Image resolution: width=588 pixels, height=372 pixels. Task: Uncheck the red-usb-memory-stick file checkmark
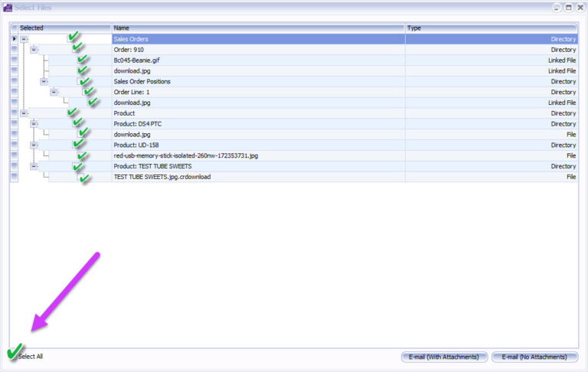click(x=83, y=155)
